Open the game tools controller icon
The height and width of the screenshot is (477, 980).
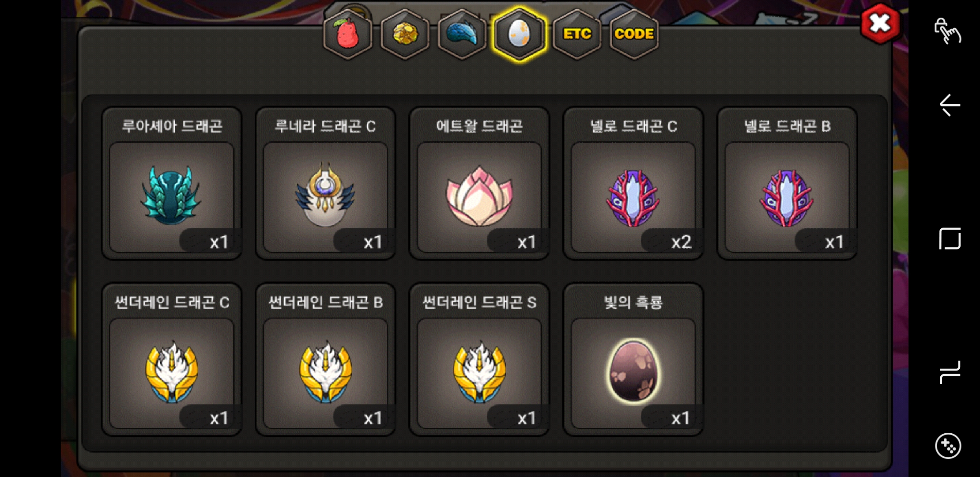tap(948, 446)
